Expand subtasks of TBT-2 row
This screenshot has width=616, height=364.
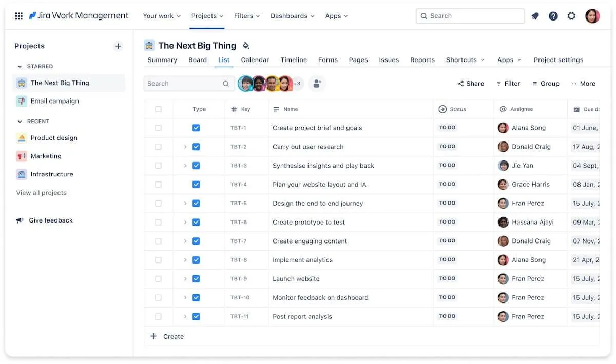(x=185, y=147)
